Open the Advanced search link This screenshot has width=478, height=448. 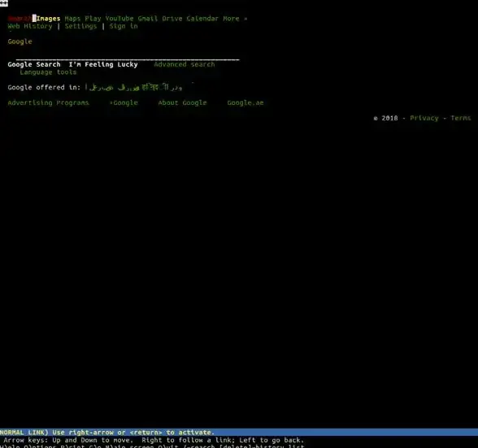point(185,65)
